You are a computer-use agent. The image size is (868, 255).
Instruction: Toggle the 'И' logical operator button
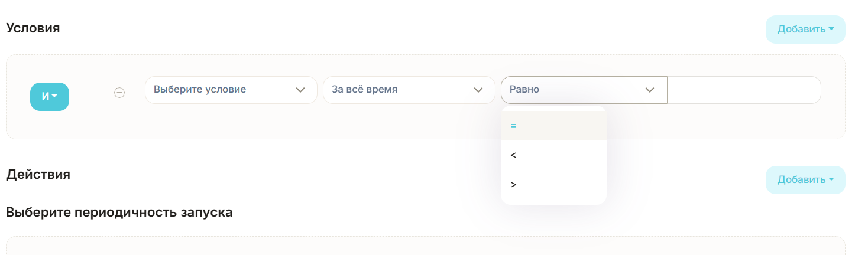pyautogui.click(x=48, y=97)
